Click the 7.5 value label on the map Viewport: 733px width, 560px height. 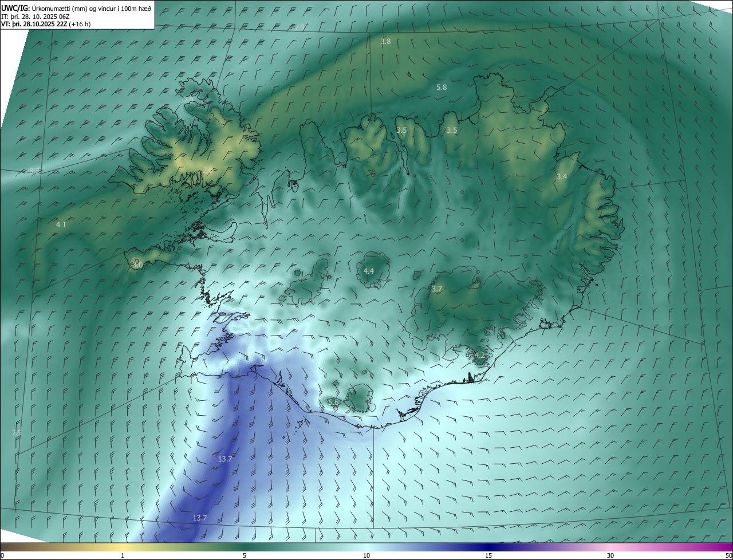17,433
